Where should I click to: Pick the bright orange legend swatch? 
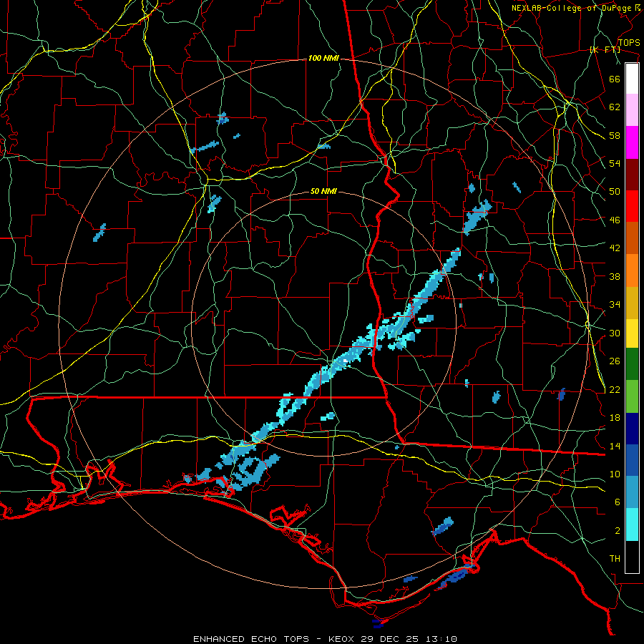pos(632,270)
